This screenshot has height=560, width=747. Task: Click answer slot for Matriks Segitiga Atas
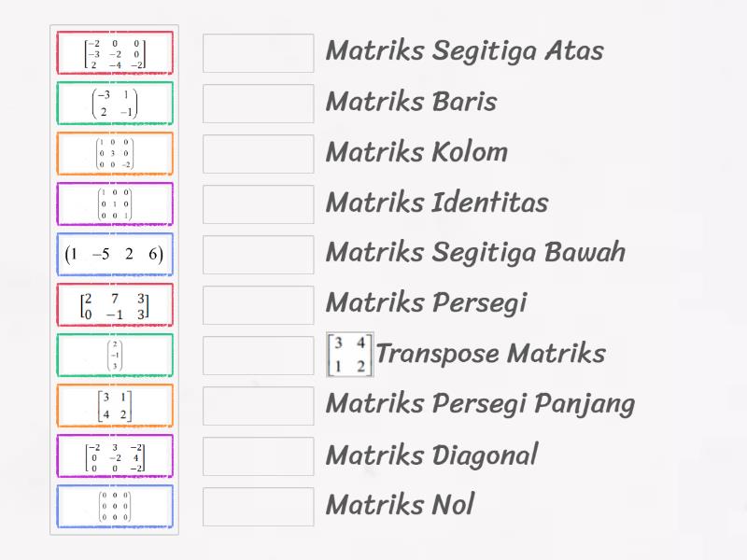pos(259,53)
